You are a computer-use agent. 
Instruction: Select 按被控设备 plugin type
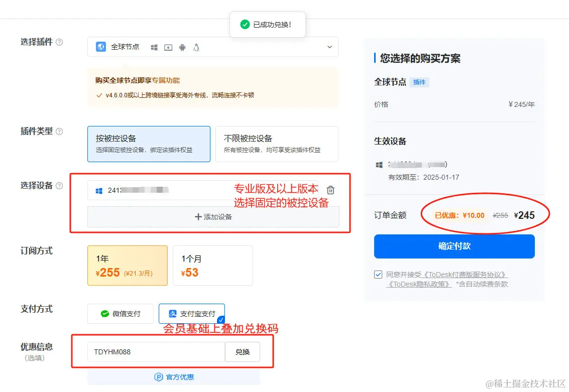tap(149, 144)
